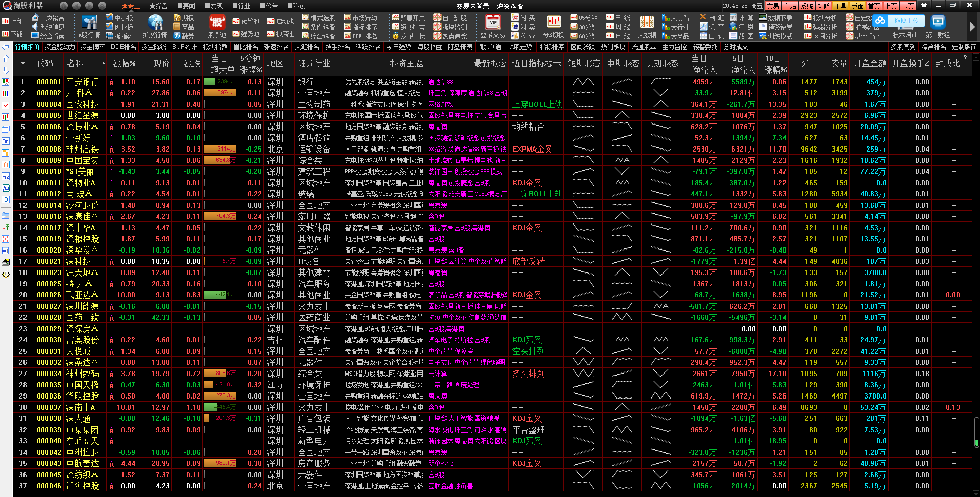Viewport: 980px width, 497px height.
Task: Select stock 飞亚达A in the list
Action: point(82,295)
